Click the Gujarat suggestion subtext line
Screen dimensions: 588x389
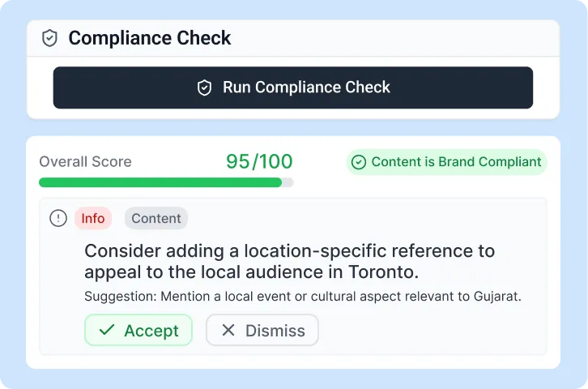tap(302, 297)
